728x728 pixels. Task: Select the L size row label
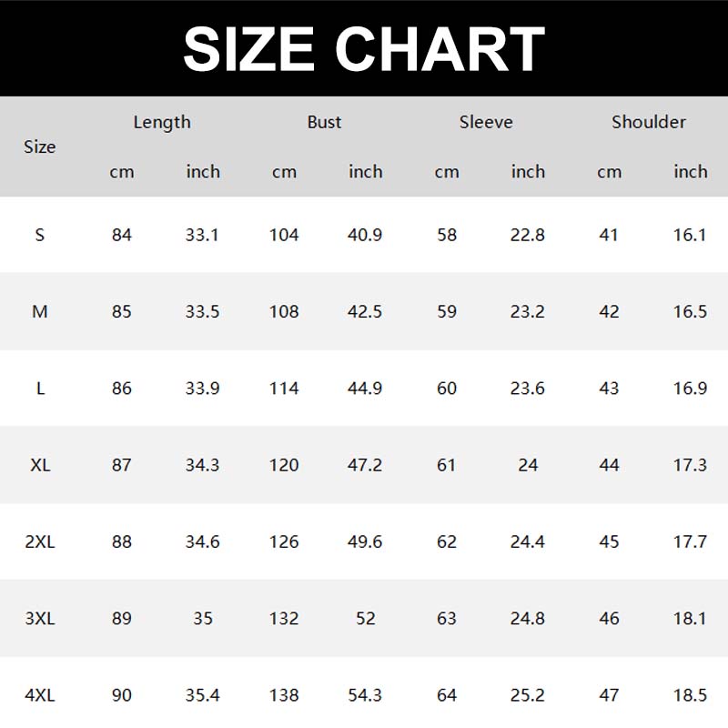click(x=40, y=389)
